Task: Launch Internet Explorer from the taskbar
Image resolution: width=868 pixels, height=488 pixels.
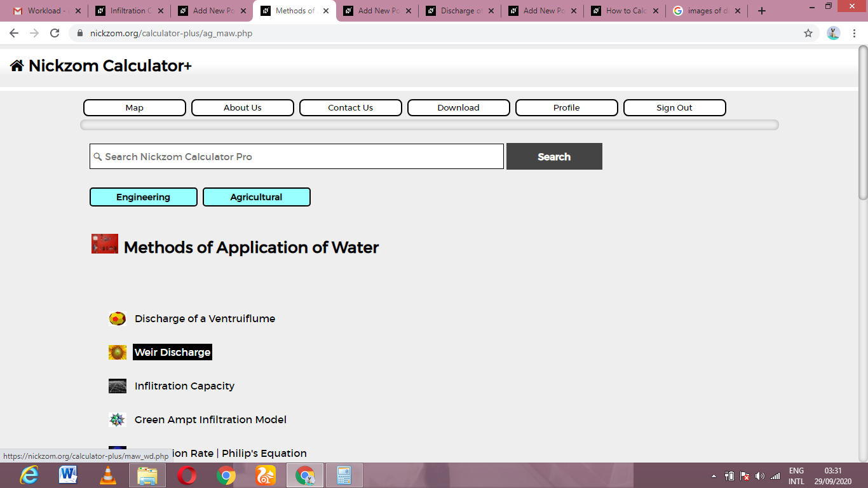Action: 29,475
